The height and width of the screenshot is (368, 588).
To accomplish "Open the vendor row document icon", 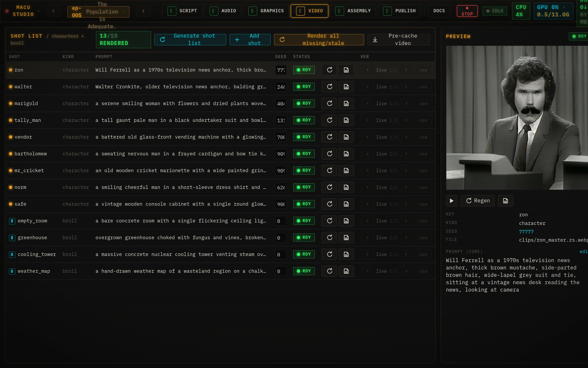I will 346,137.
